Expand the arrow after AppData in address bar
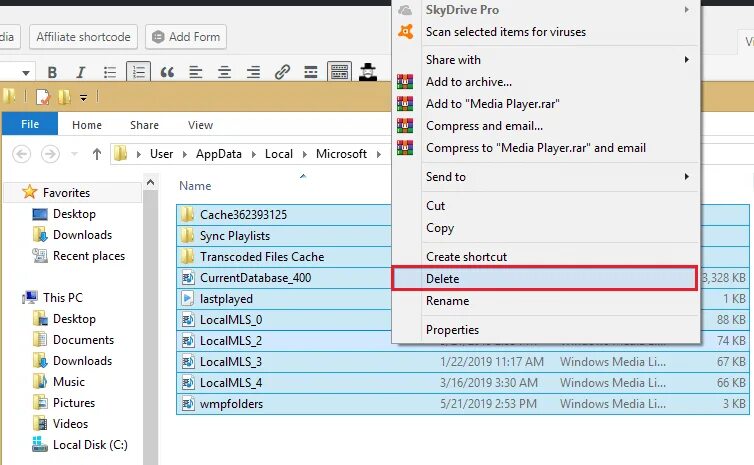 coord(253,154)
